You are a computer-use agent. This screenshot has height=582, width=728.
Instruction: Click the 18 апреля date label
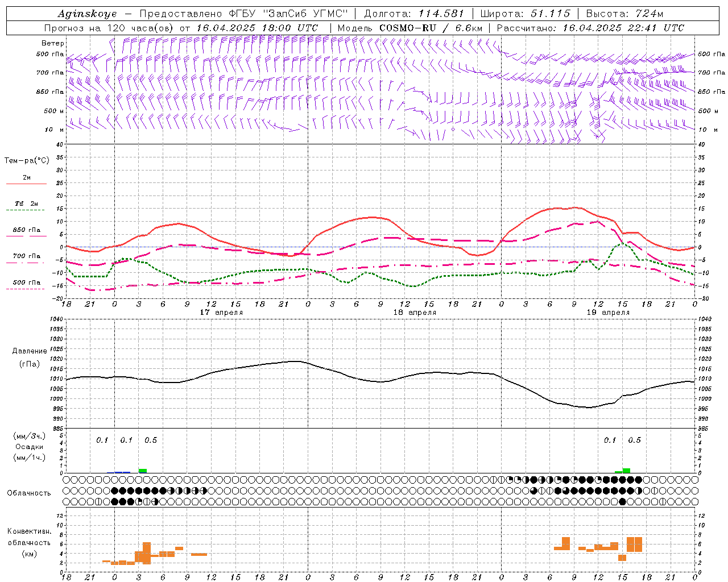(x=415, y=313)
